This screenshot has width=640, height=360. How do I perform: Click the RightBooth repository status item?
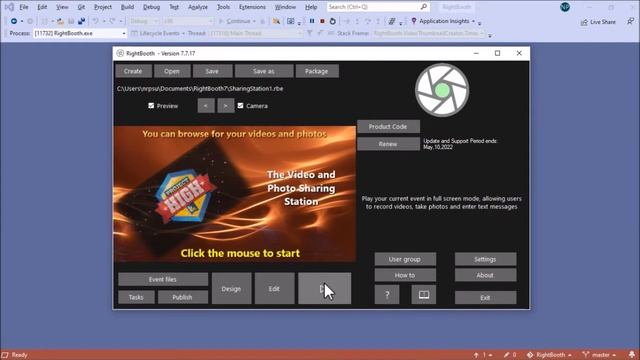tap(549, 355)
